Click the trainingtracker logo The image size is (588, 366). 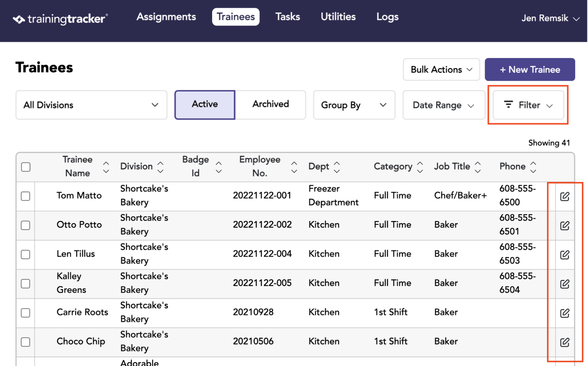tap(60, 19)
